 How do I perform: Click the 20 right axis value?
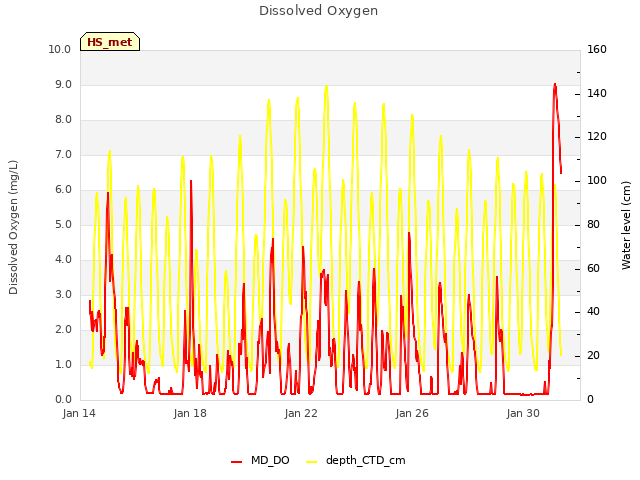click(593, 356)
